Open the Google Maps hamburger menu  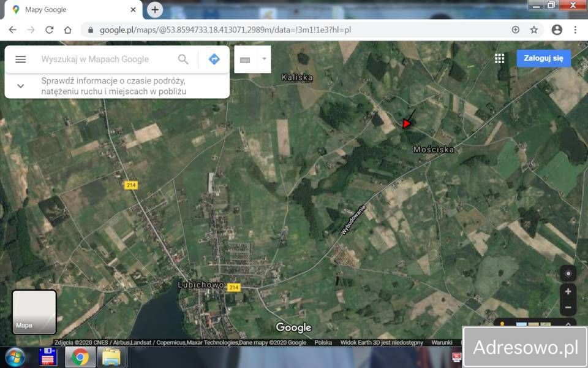[21, 59]
